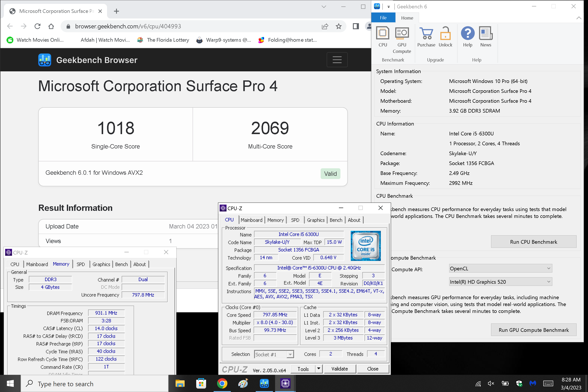
Task: Open Malwarebytes tray icon
Action: pos(533,383)
